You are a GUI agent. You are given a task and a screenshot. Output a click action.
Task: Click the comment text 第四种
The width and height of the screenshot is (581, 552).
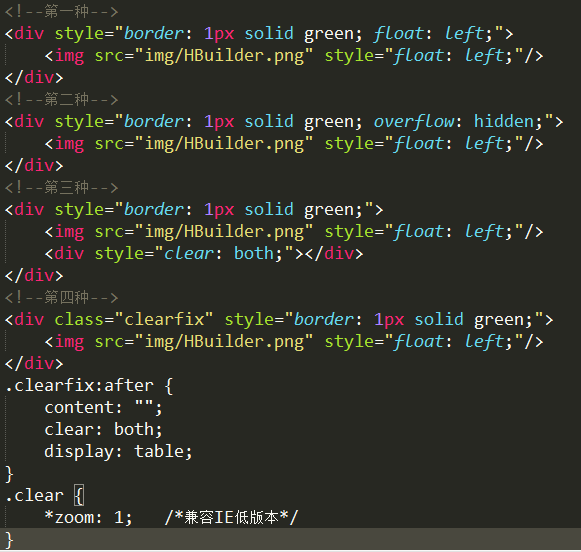click(x=66, y=297)
